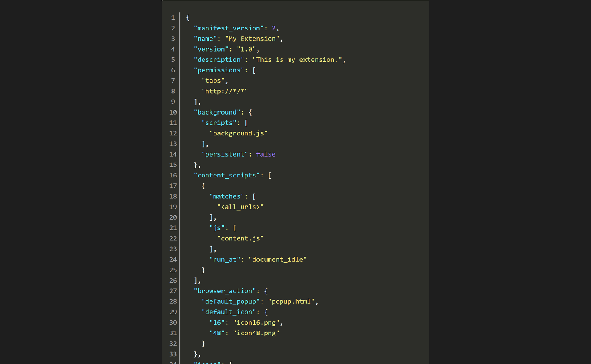591x364 pixels.
Task: Click line number 16 in the gutter
Action: pos(173,175)
